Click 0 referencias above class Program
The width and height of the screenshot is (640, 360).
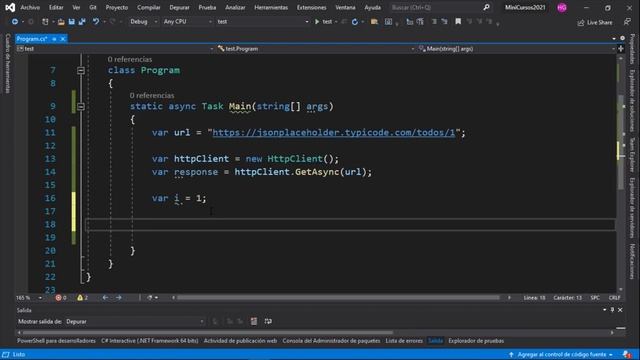(x=130, y=59)
